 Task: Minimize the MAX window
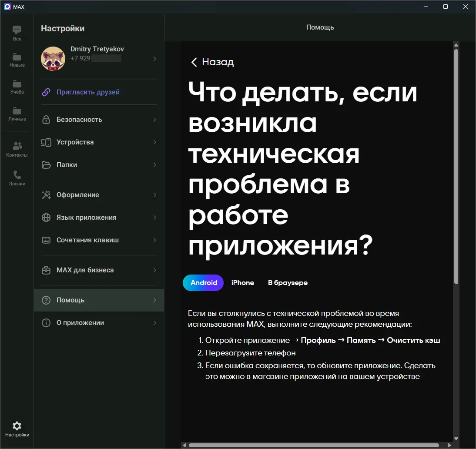click(x=426, y=7)
